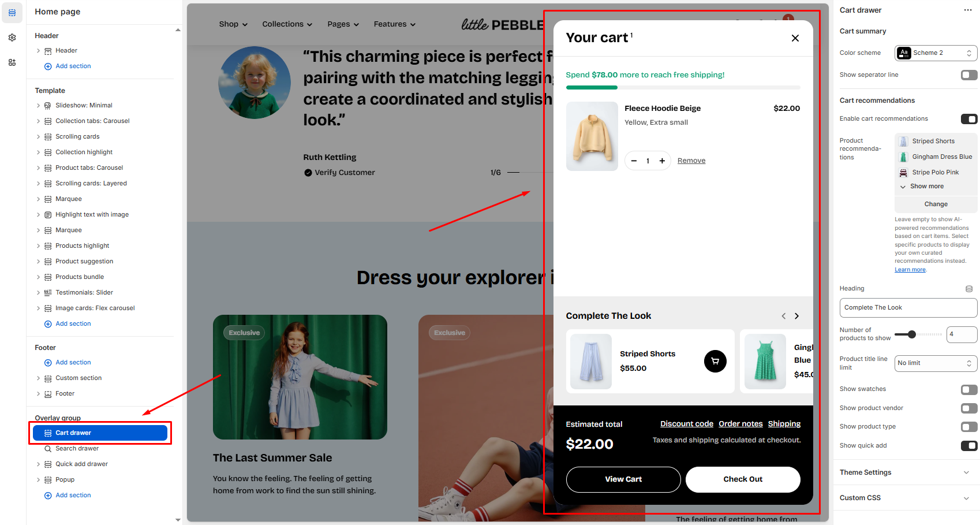Screen dimensions: 980x525
Task: Toggle Show separator line switch
Action: (968, 75)
